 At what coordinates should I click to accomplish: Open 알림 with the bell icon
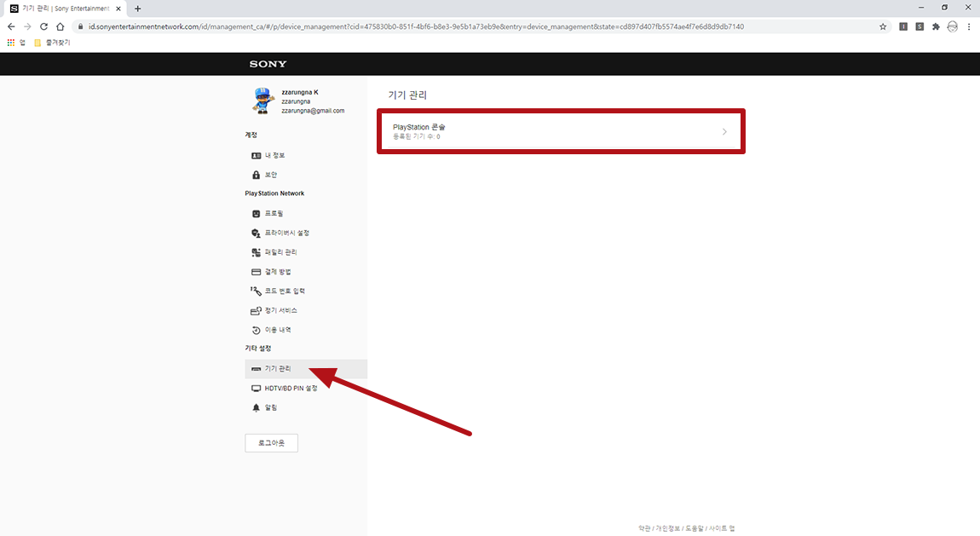click(x=256, y=408)
